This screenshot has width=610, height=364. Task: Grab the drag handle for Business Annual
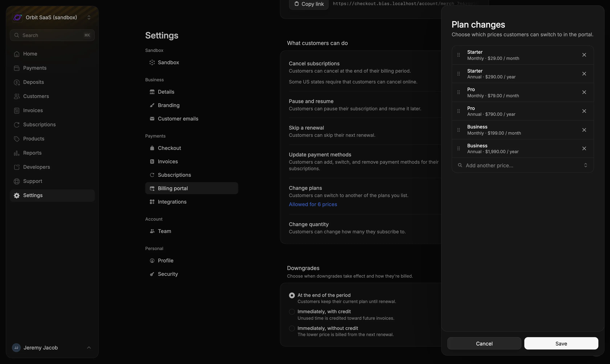click(458, 148)
